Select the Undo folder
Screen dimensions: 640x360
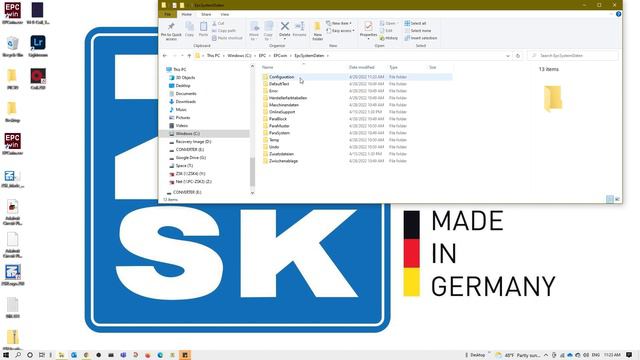click(274, 147)
